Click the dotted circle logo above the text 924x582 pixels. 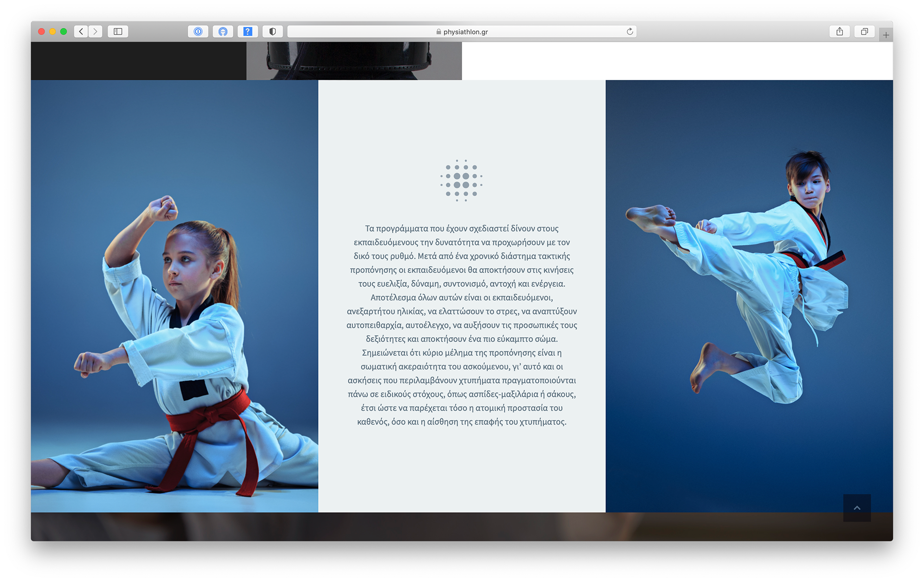point(461,180)
